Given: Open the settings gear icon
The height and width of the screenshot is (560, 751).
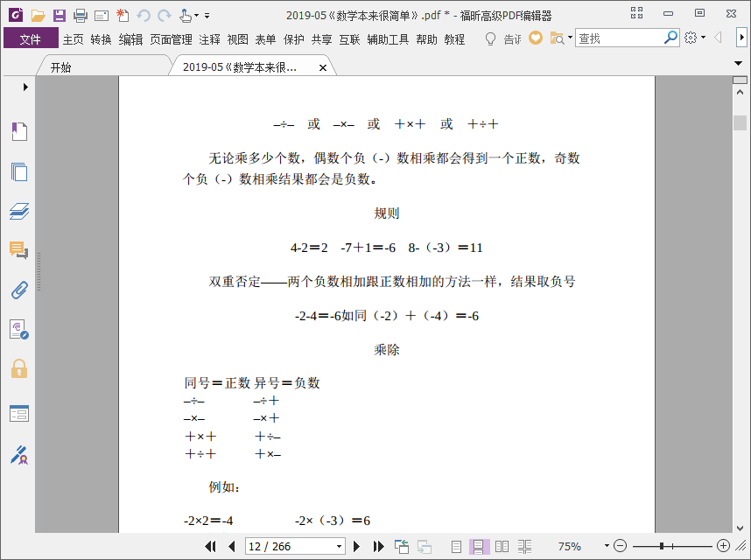Looking at the screenshot, I should click(691, 38).
